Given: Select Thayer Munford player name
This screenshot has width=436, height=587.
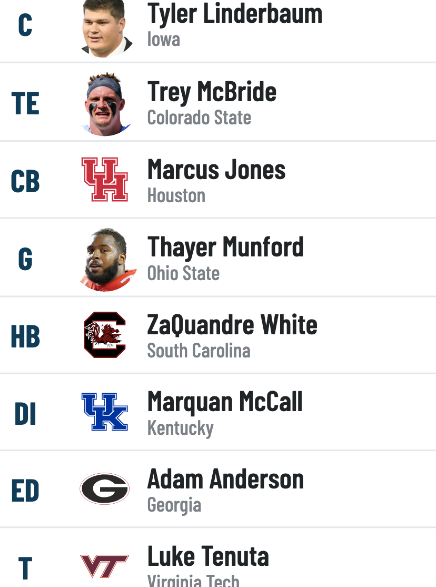Looking at the screenshot, I should click(x=225, y=247).
